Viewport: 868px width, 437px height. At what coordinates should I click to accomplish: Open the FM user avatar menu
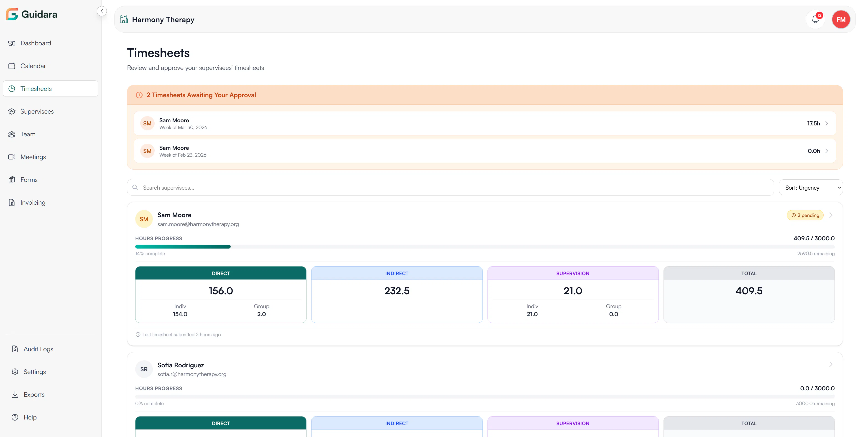841,20
